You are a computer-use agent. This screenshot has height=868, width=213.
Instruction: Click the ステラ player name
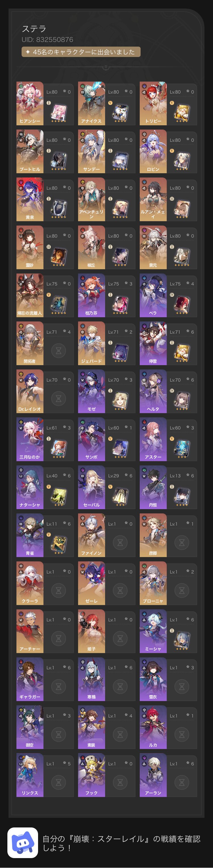pyautogui.click(x=34, y=29)
